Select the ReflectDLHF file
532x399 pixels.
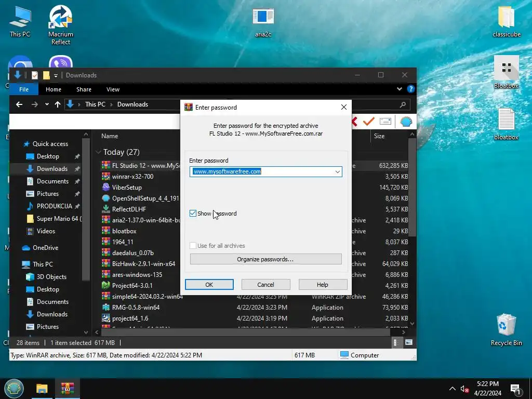coord(129,209)
